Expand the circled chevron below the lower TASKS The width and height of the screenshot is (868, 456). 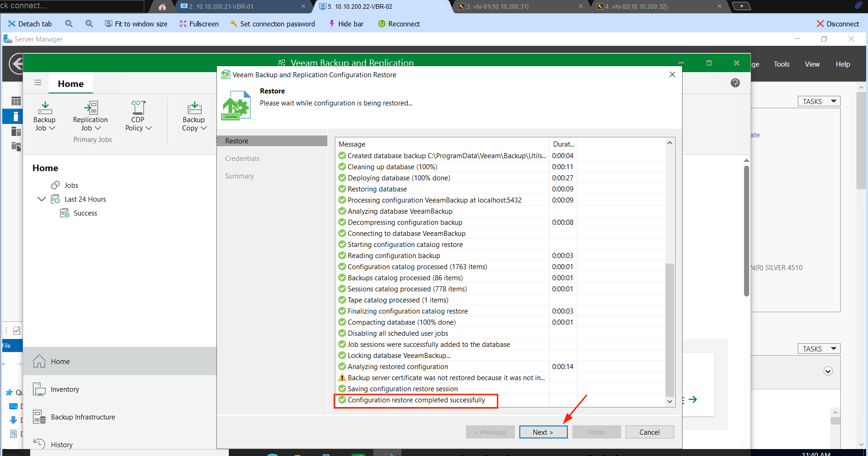[x=828, y=371]
